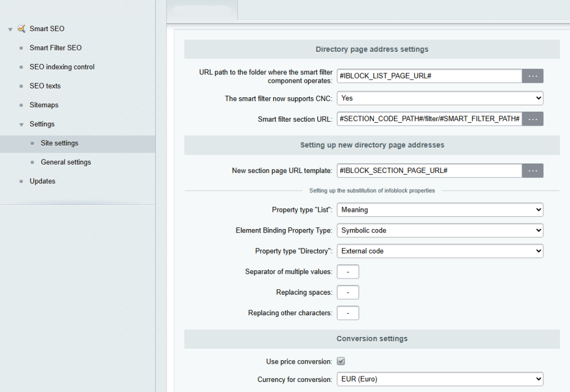Open Sitemaps in the sidebar
570x392 pixels.
pos(44,105)
